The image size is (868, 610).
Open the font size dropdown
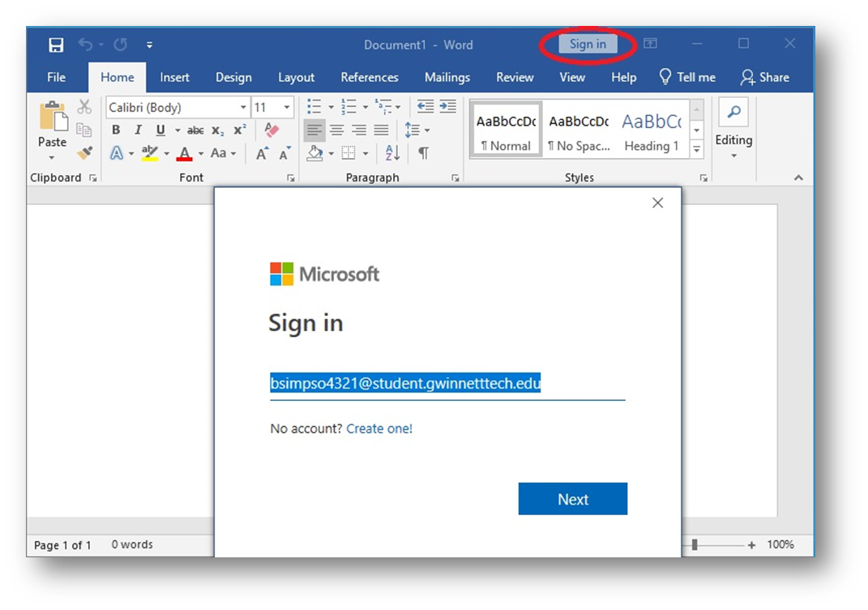coord(287,108)
